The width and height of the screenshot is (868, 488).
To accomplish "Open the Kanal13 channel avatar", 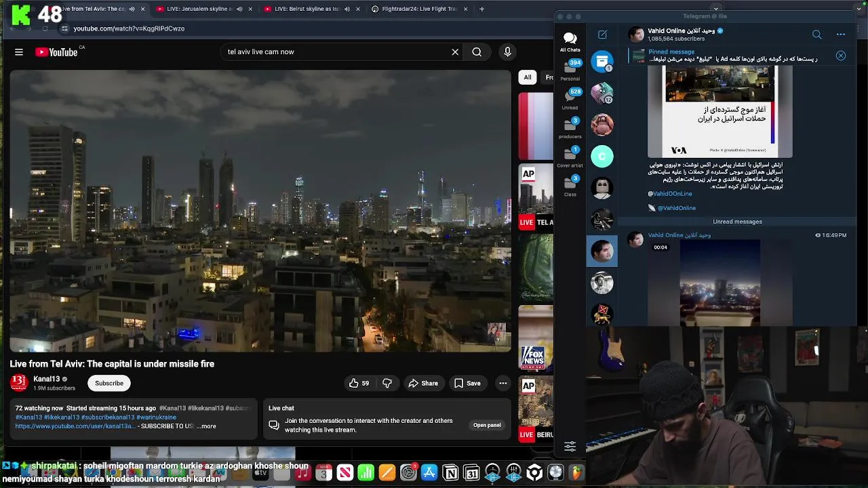I will coord(19,383).
